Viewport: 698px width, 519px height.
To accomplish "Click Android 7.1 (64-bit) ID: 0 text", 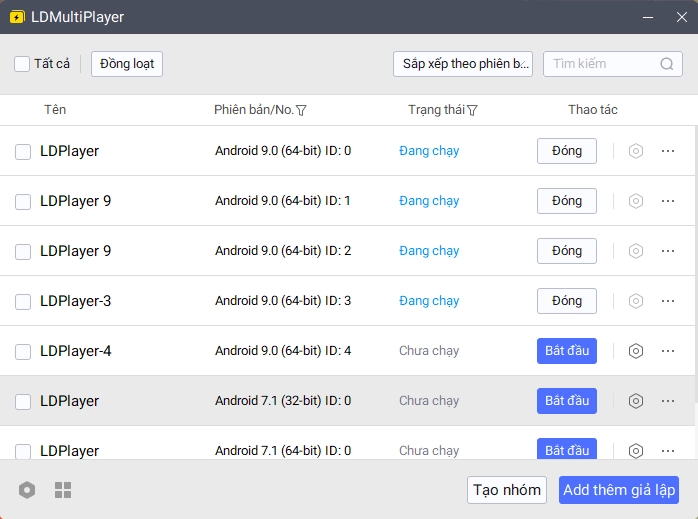I will [283, 451].
